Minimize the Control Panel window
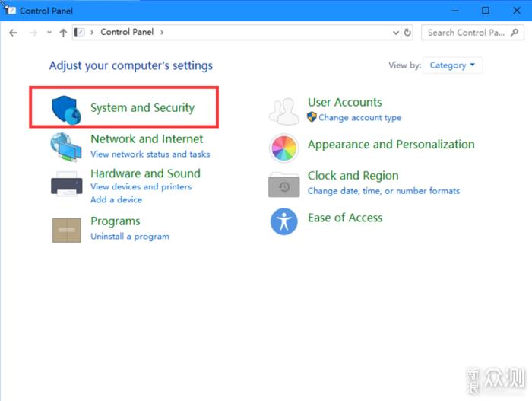The height and width of the screenshot is (401, 532). tap(455, 11)
